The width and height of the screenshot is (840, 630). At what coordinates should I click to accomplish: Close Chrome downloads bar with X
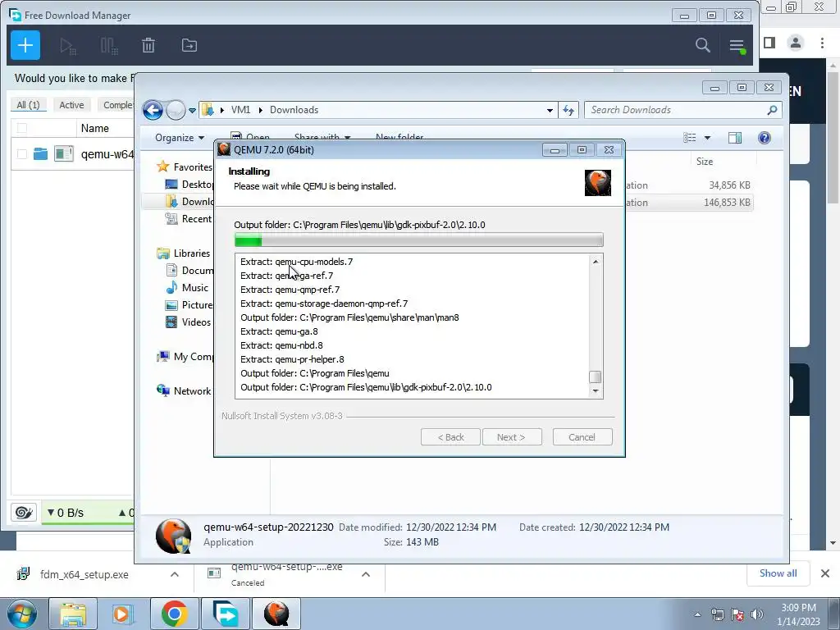825,573
